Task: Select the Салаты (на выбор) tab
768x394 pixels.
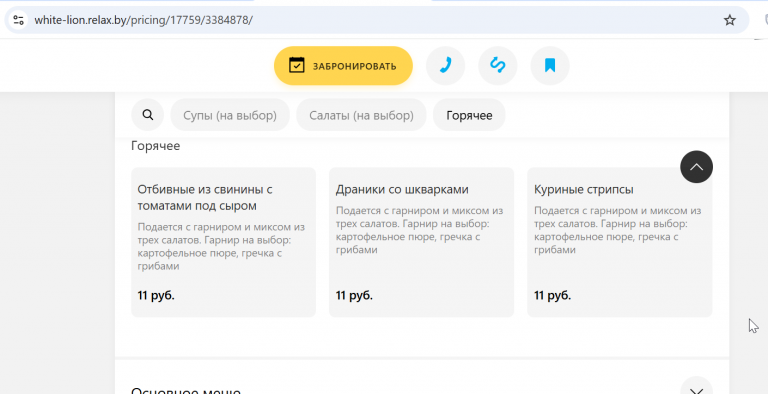Action: click(361, 115)
